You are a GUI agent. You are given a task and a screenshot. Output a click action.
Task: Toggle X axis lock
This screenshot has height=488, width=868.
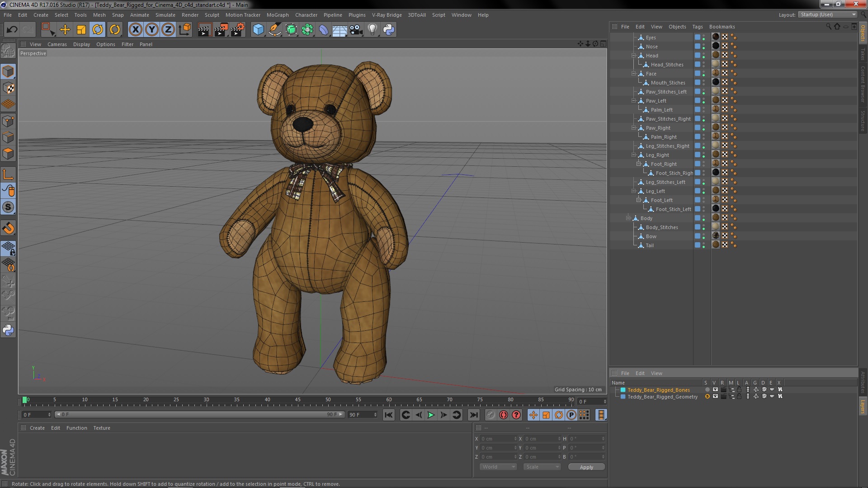tap(135, 30)
